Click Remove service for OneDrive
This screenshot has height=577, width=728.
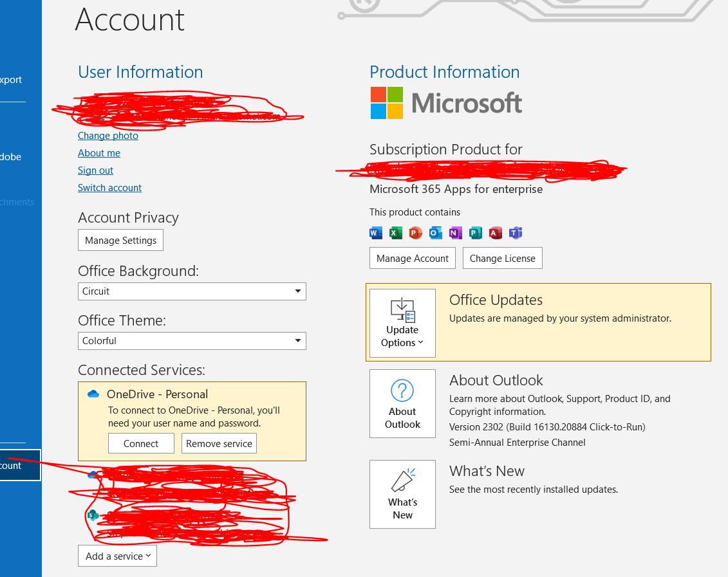pyautogui.click(x=219, y=443)
